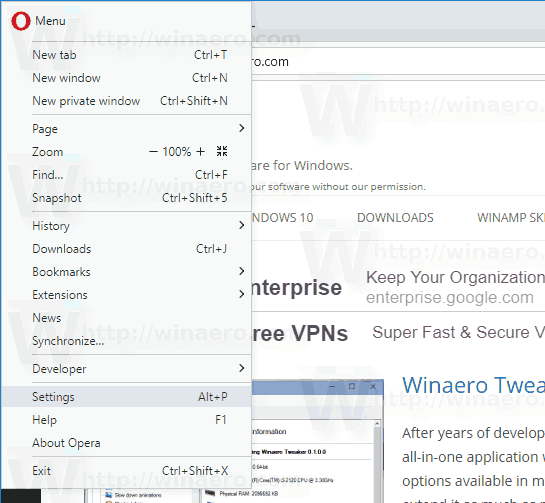Open the Help menu item

click(127, 420)
